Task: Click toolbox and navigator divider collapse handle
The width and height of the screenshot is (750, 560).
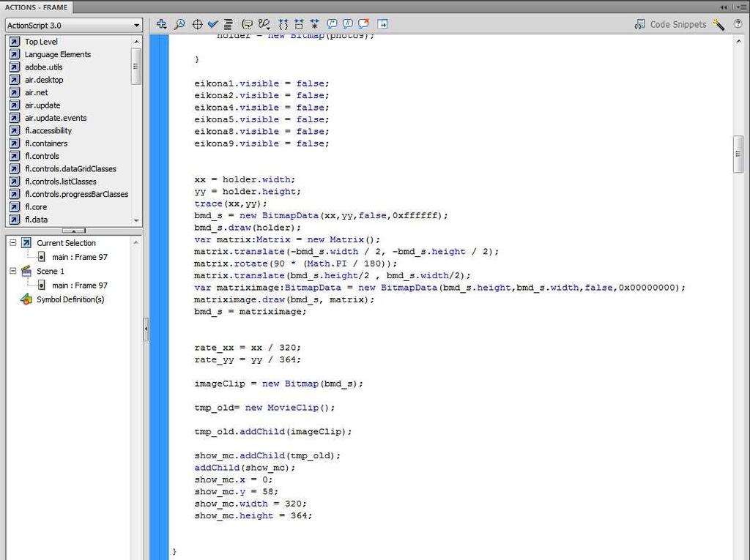Action: pyautogui.click(x=74, y=231)
